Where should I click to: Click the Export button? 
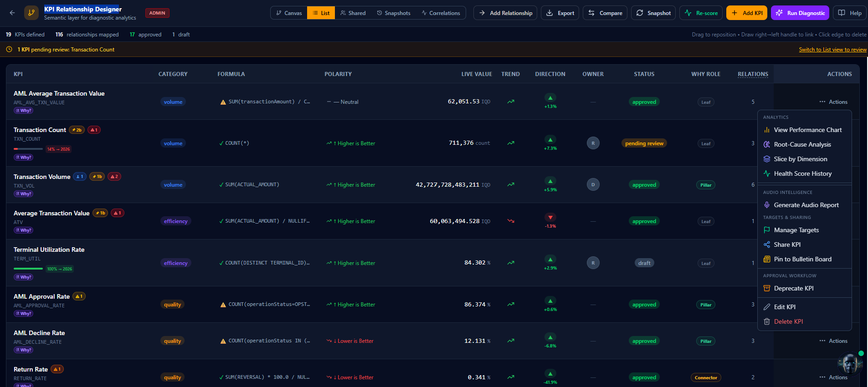pyautogui.click(x=560, y=13)
